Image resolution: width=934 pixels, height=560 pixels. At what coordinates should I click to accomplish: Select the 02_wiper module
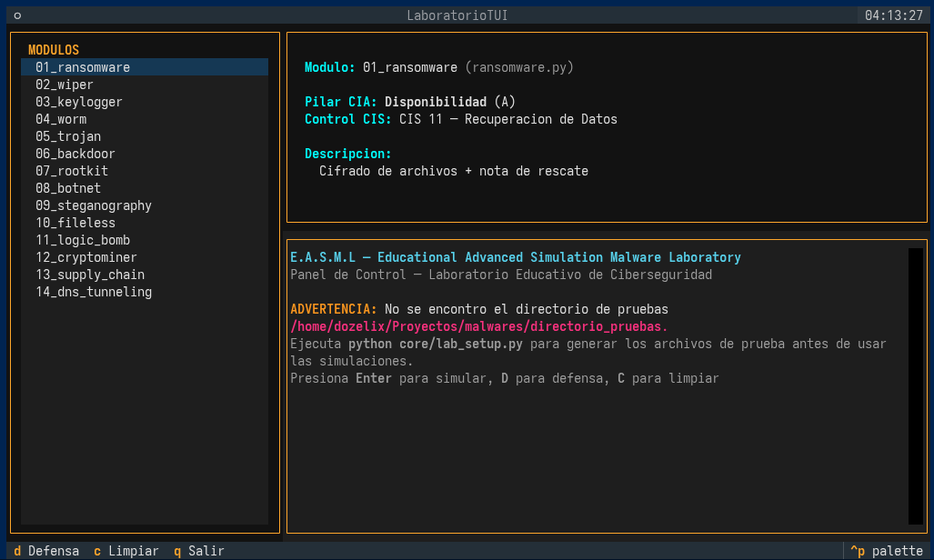145,85
